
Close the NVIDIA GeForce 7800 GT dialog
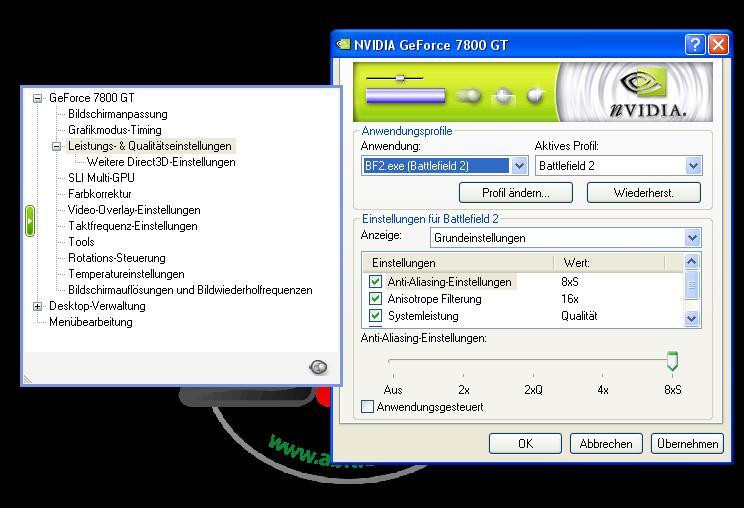(718, 45)
